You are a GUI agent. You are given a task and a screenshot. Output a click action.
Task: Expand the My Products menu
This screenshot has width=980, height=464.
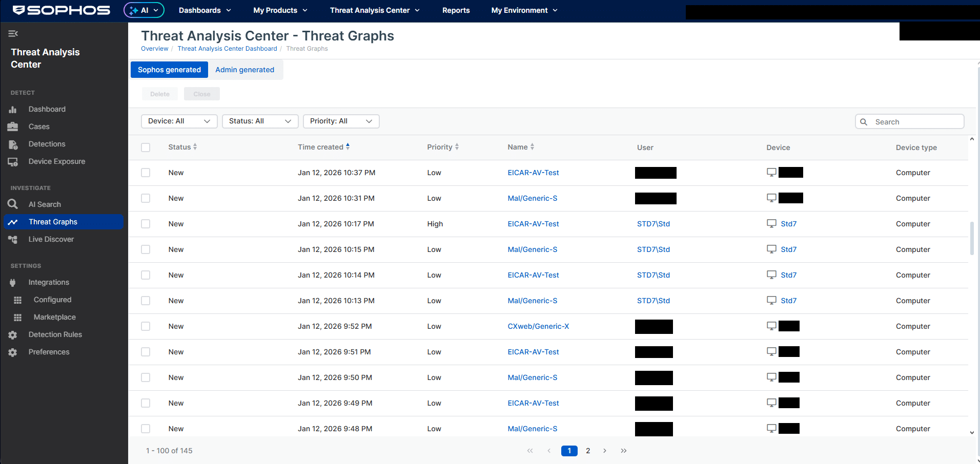pos(280,10)
